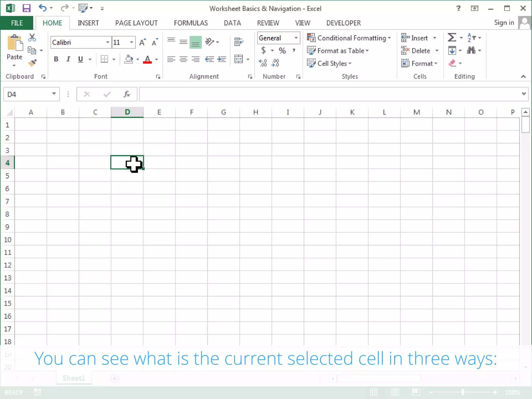Click Merge & Center icon

click(x=238, y=59)
